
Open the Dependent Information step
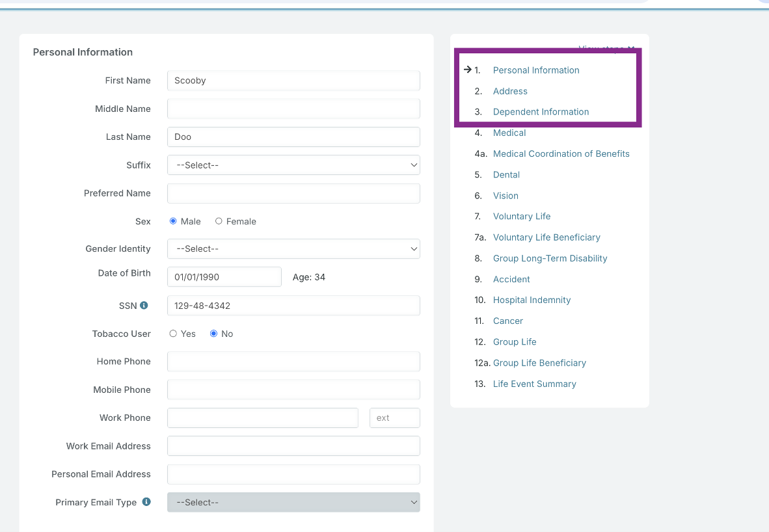541,112
